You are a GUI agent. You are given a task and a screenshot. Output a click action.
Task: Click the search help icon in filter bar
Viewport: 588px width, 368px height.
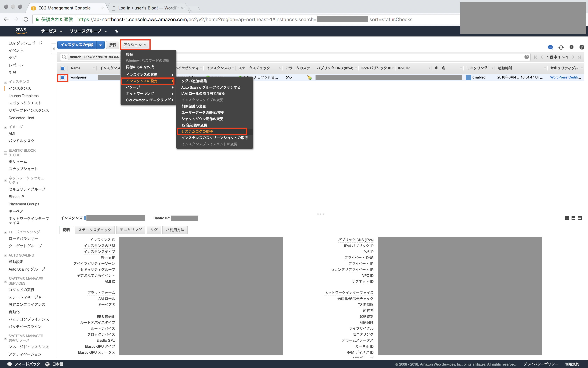527,57
